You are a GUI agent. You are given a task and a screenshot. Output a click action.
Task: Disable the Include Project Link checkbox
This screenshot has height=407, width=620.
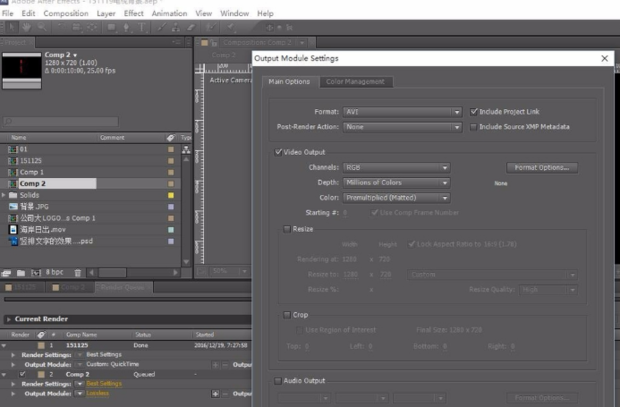click(x=474, y=112)
